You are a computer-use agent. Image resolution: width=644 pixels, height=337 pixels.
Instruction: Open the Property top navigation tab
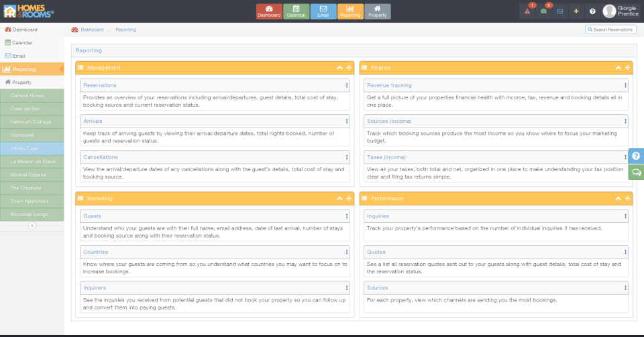378,11
